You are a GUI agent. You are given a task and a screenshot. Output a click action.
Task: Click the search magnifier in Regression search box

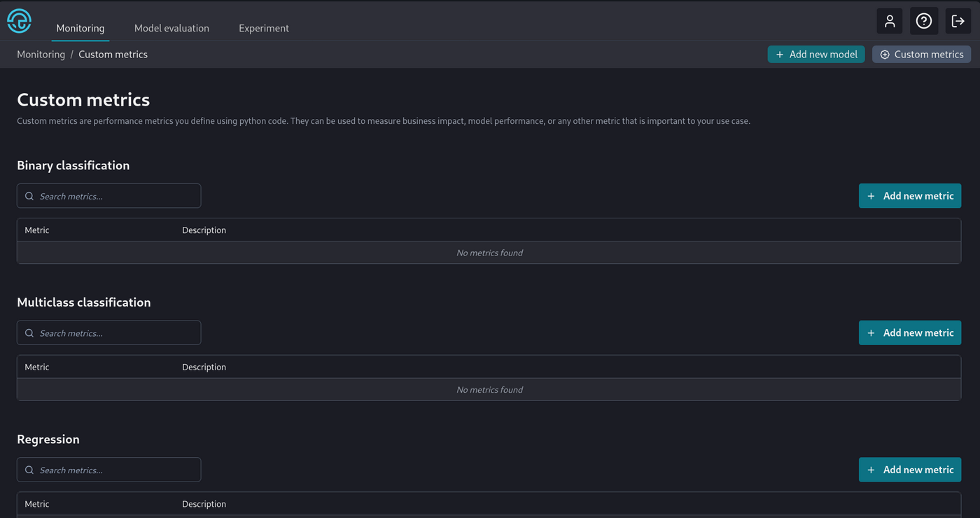coord(29,470)
